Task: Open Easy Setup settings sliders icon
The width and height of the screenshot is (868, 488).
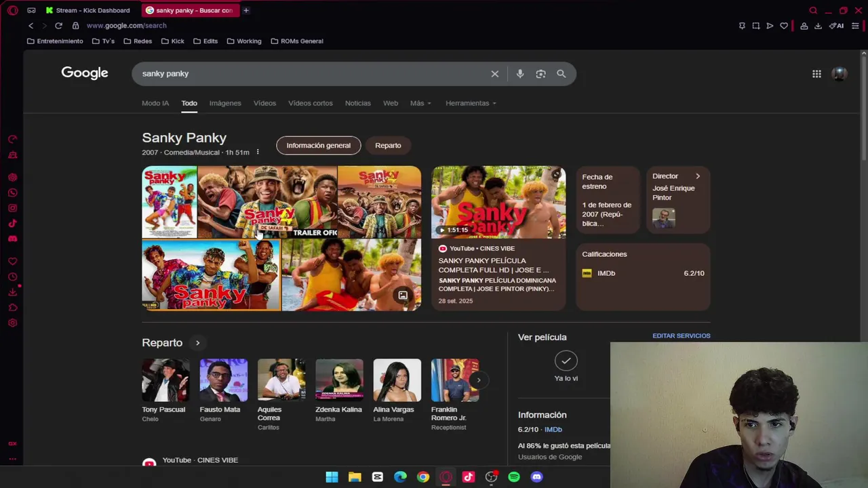Action: point(855,26)
